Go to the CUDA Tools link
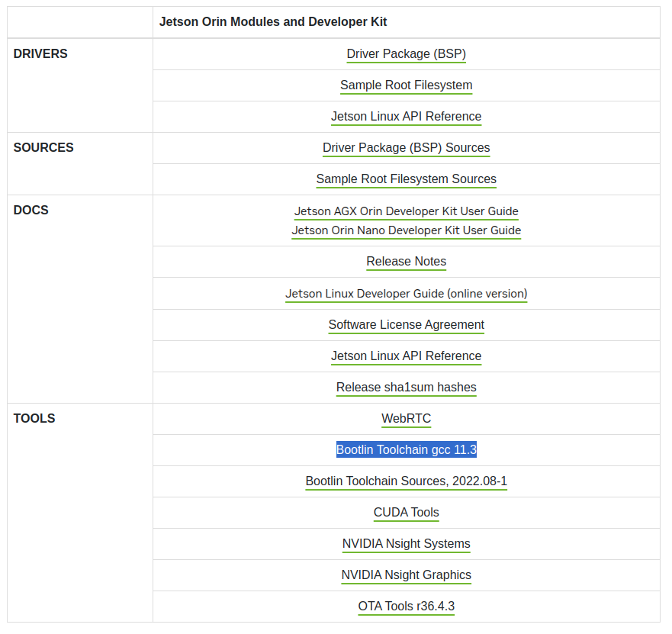 406,513
